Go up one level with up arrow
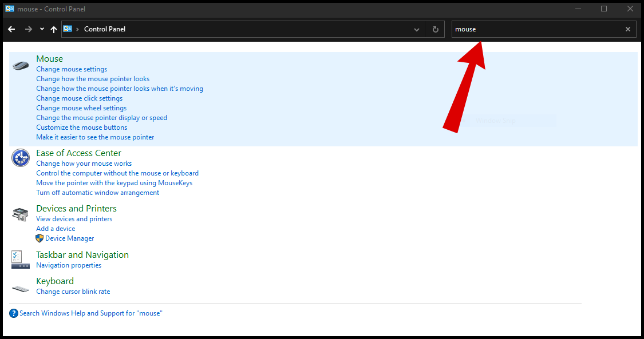644x339 pixels. click(x=54, y=29)
